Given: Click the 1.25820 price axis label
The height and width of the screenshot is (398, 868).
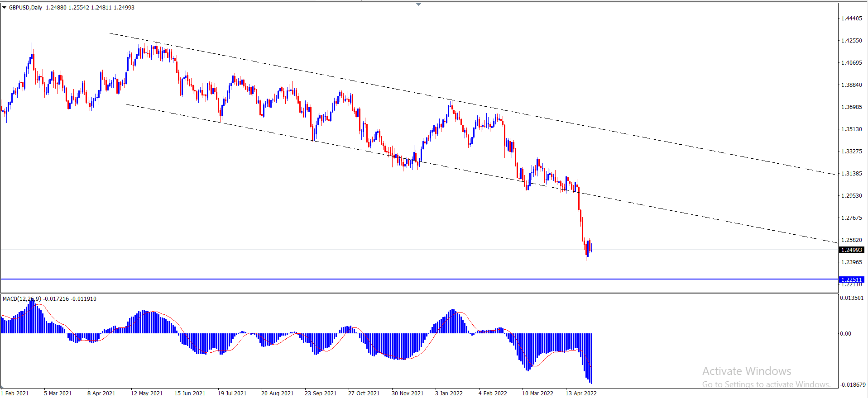Looking at the screenshot, I should [852, 240].
